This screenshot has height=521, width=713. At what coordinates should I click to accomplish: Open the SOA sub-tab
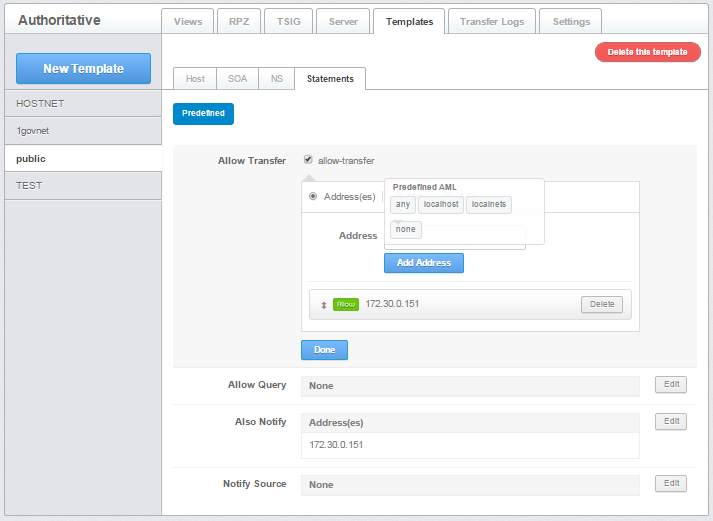[237, 79]
